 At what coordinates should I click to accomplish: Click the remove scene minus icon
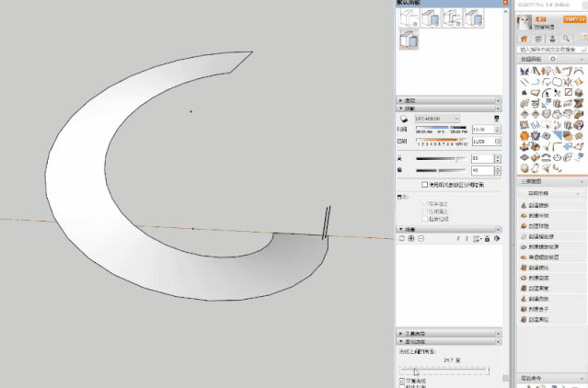tap(421, 238)
